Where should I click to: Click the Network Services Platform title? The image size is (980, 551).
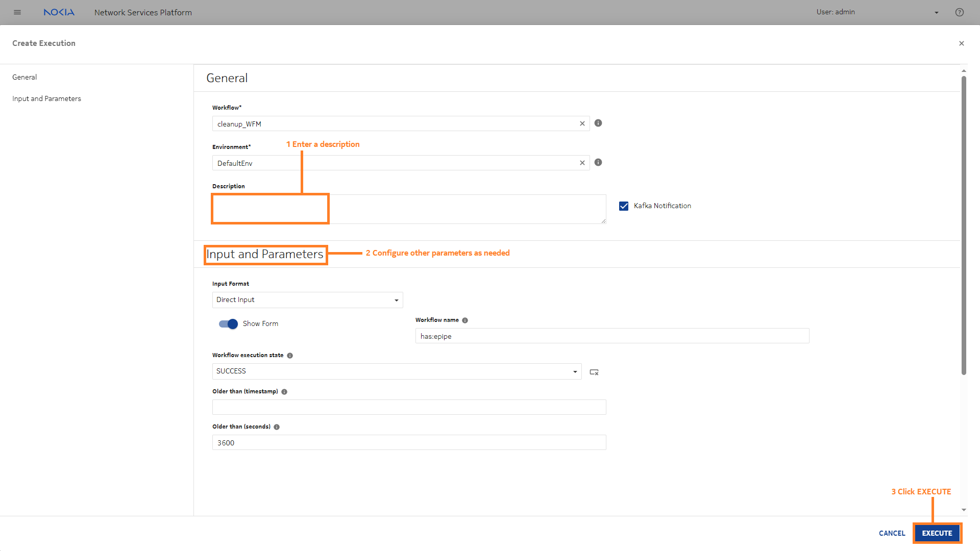tap(143, 12)
